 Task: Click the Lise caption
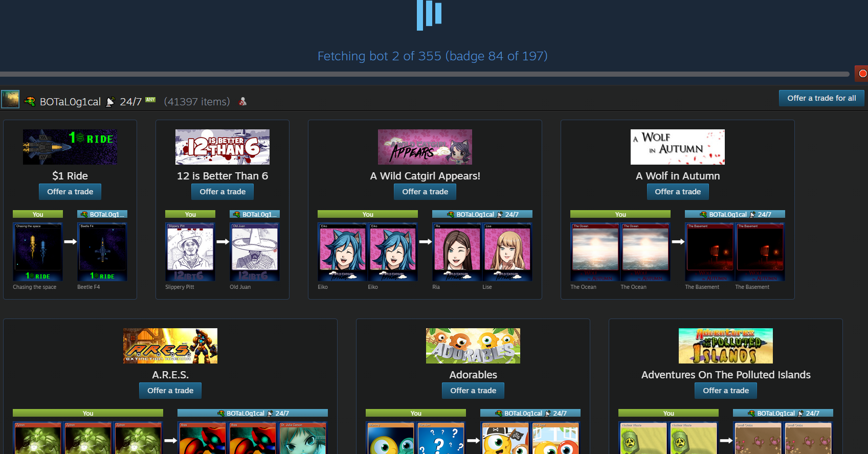[487, 287]
